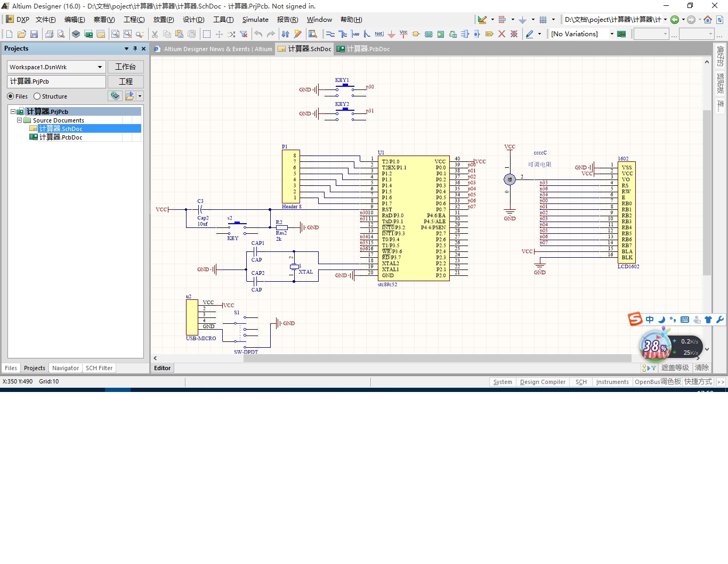Activate the rectangle selection tool

coord(207,34)
